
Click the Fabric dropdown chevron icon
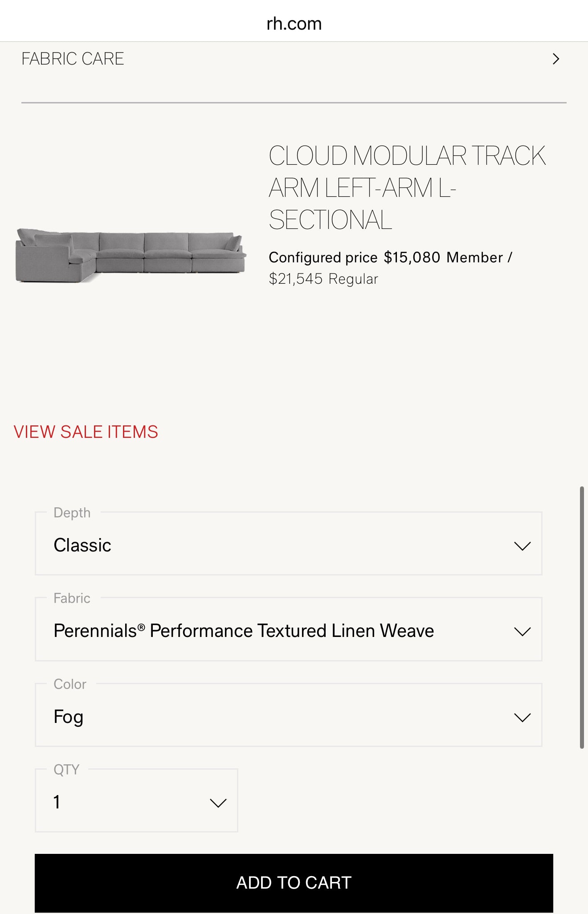click(522, 632)
